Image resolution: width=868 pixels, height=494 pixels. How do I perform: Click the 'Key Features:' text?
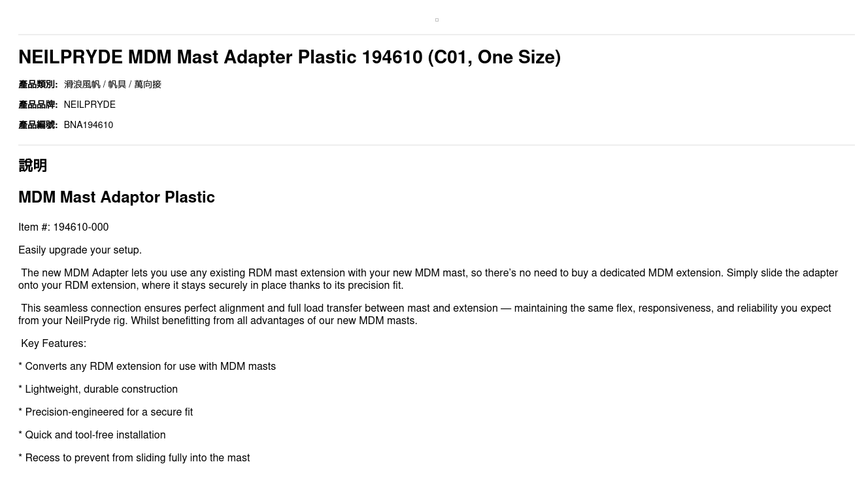[54, 344]
